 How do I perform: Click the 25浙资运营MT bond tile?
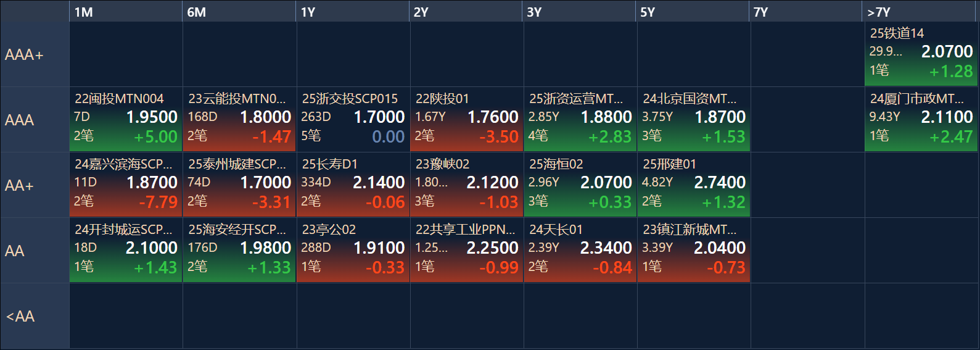580,119
